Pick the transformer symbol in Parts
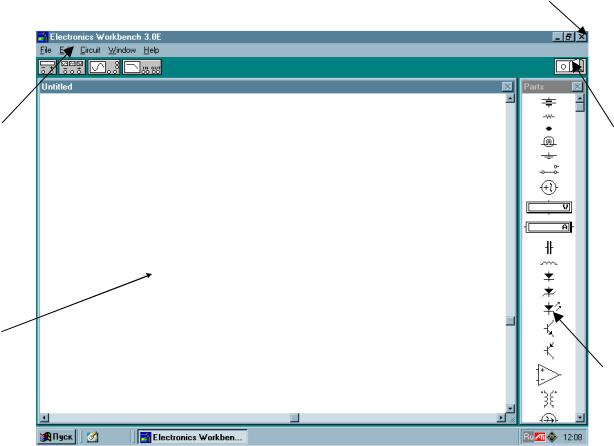The width and height of the screenshot is (614, 446). point(549,399)
